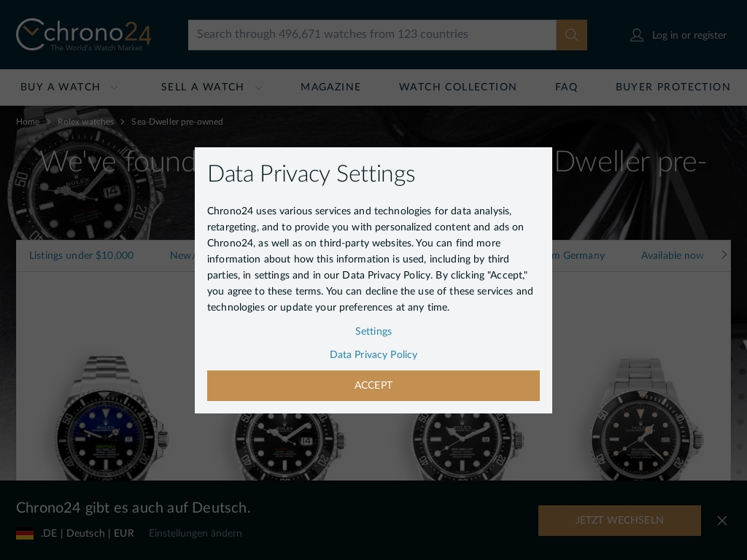View the Data Privacy Policy
Screen dimensions: 747x560
pos(373,354)
